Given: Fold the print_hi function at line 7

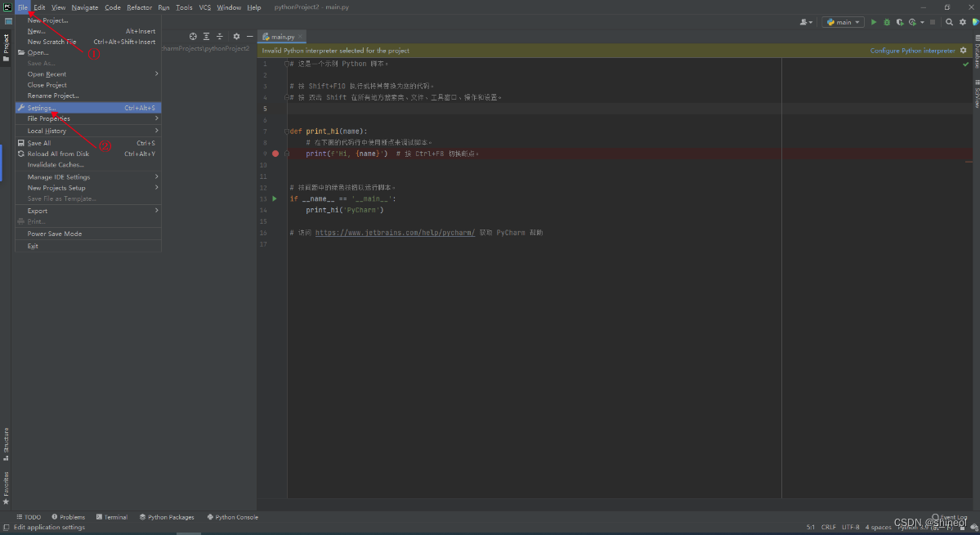Looking at the screenshot, I should tap(286, 132).
